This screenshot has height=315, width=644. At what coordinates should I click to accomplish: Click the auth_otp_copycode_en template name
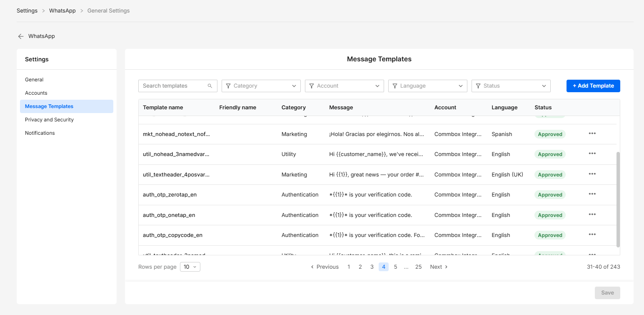(x=172, y=235)
